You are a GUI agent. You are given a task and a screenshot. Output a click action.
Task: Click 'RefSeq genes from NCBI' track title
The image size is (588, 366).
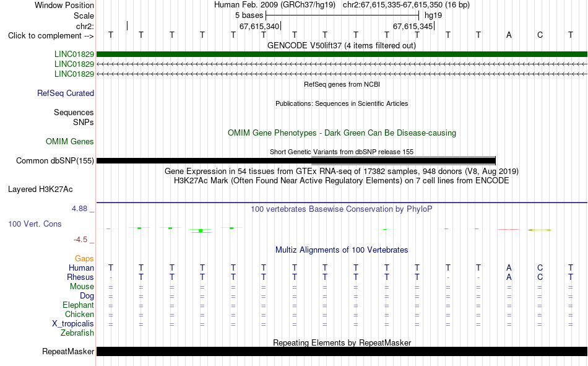342,84
